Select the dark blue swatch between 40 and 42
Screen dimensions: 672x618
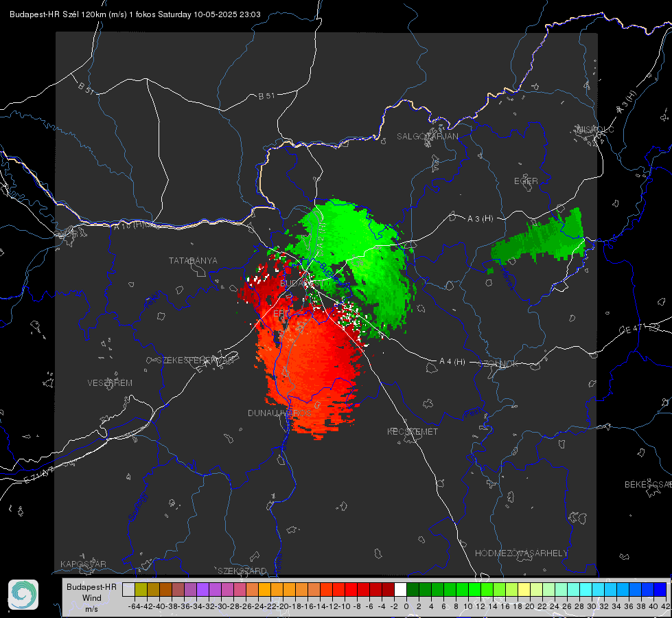660,590
